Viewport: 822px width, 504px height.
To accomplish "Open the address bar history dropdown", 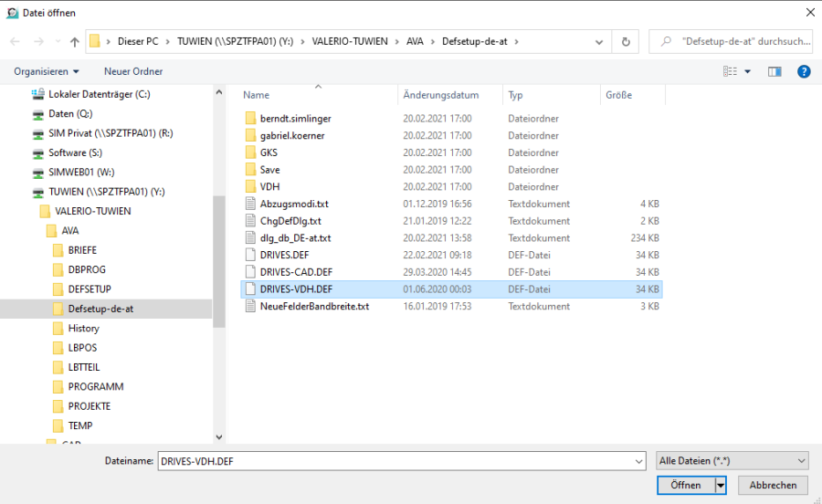I will click(x=600, y=42).
